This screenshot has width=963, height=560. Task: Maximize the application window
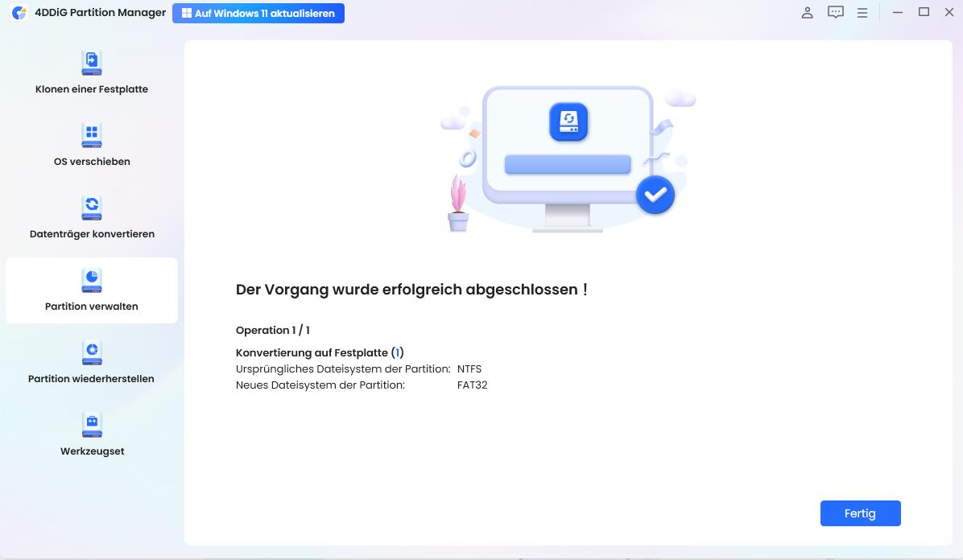[924, 12]
